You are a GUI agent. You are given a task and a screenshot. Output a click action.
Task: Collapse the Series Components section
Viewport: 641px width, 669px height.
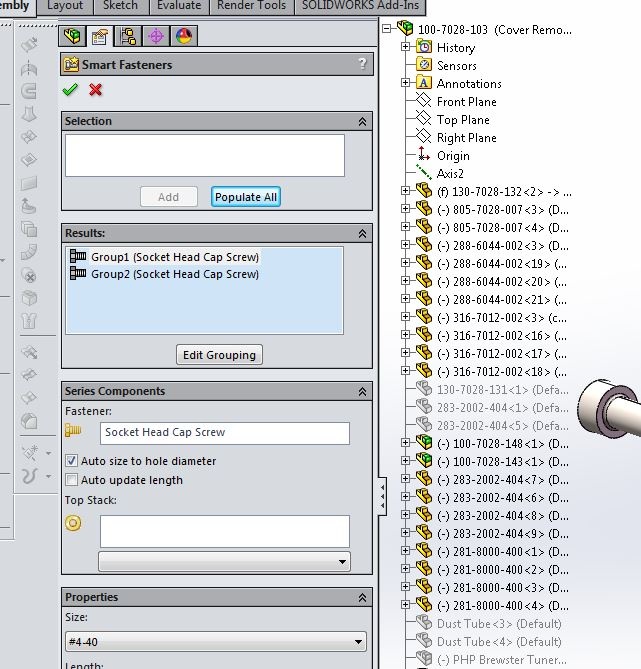coord(362,391)
